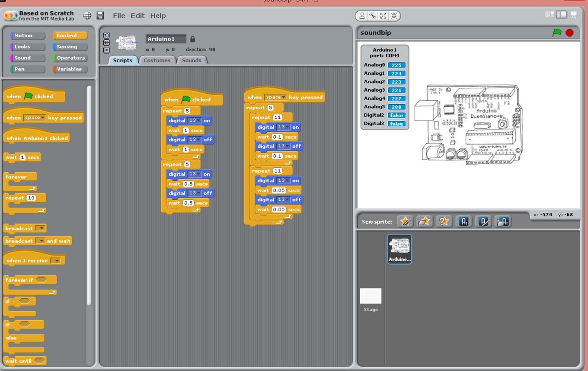Choose new sprite from file icon

tap(424, 221)
